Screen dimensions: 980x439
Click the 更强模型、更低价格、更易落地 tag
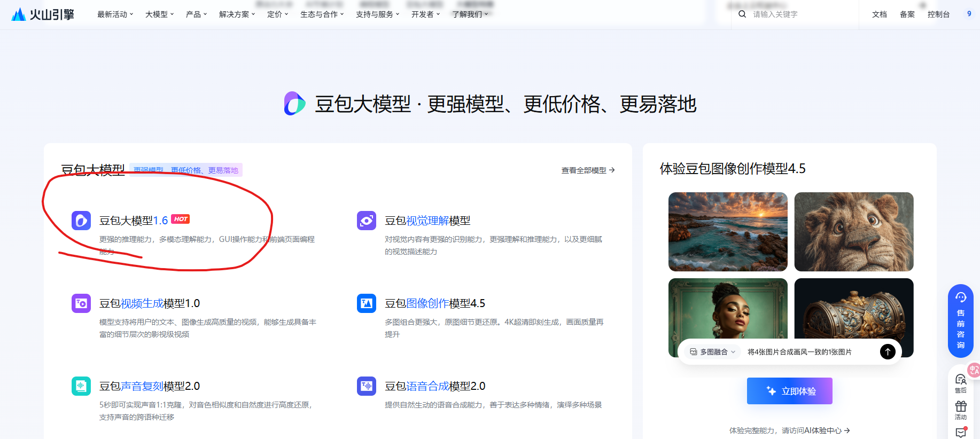point(186,170)
